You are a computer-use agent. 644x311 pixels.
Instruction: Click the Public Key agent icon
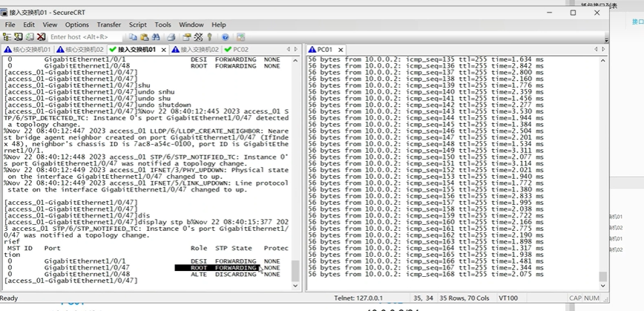[209, 37]
